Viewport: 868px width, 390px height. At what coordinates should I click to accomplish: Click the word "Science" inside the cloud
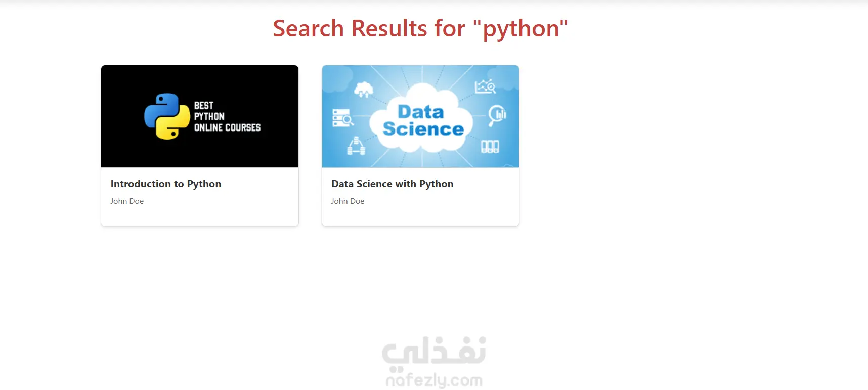coord(423,129)
